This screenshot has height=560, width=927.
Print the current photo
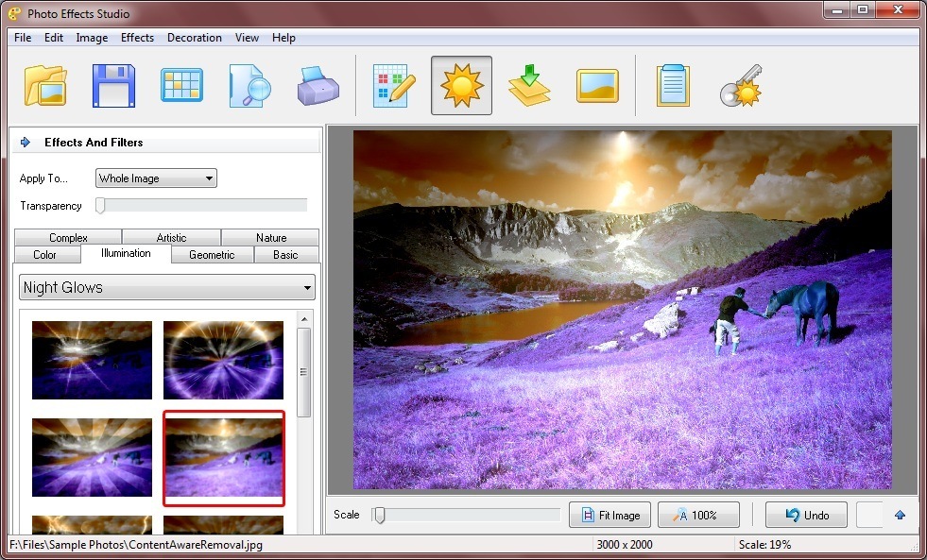pyautogui.click(x=317, y=84)
